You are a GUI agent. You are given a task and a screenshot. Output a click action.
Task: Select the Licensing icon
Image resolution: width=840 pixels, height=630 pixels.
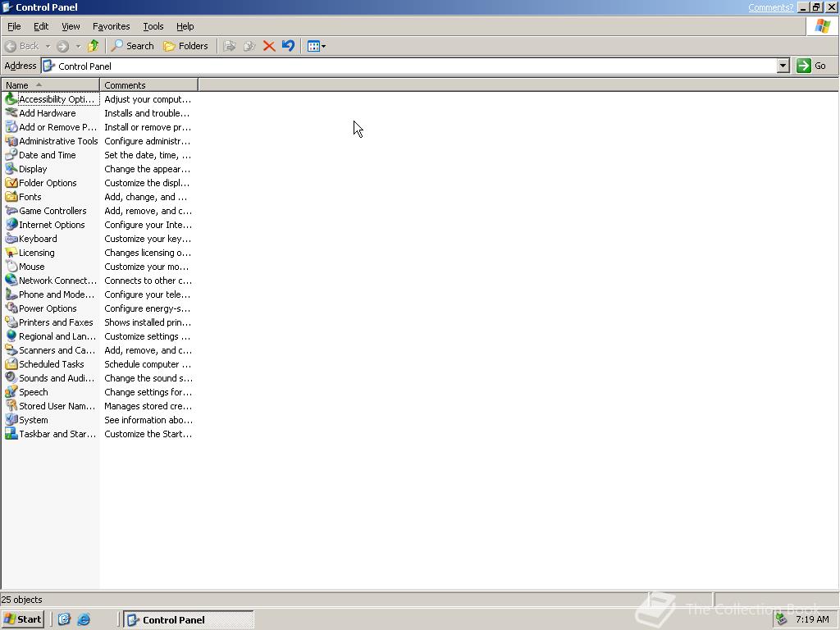click(x=11, y=253)
